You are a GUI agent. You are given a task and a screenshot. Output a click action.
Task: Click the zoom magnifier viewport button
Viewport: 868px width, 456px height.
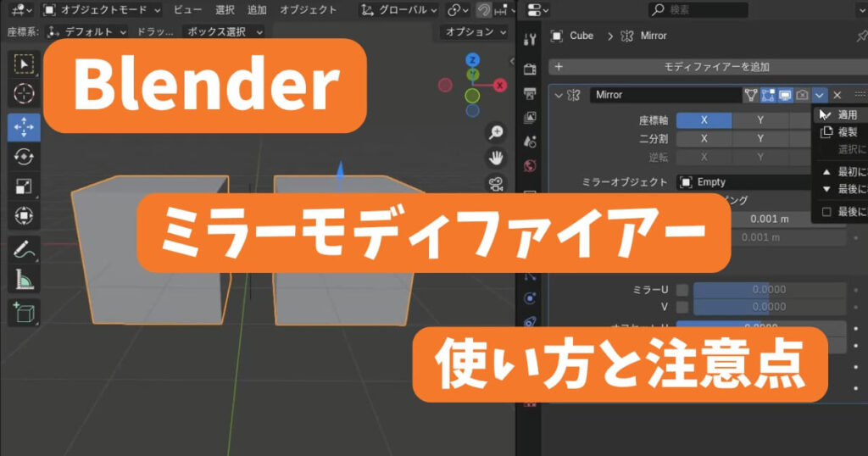[495, 132]
